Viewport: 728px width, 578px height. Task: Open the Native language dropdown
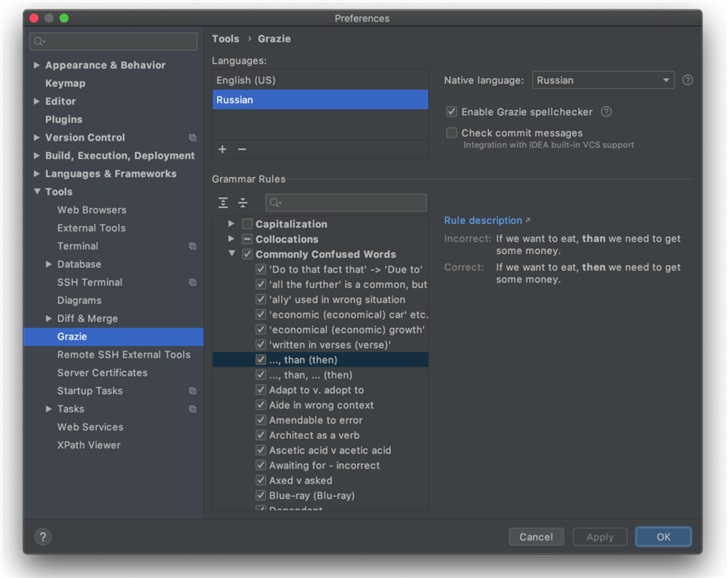603,80
